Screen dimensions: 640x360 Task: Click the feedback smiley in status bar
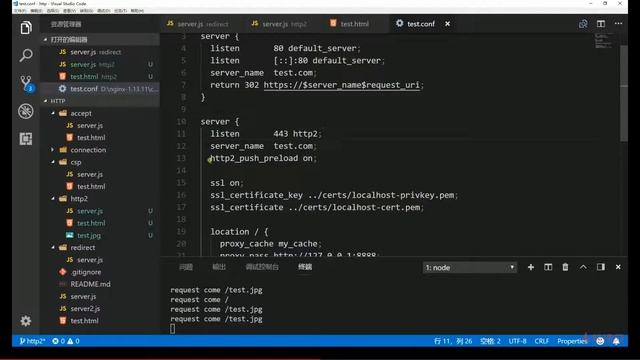pyautogui.click(x=600, y=341)
